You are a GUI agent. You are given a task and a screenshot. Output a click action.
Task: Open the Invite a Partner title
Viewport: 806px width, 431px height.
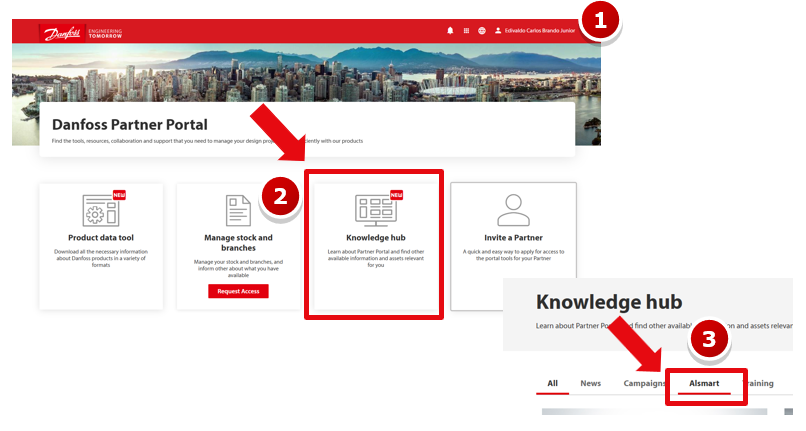[513, 238]
